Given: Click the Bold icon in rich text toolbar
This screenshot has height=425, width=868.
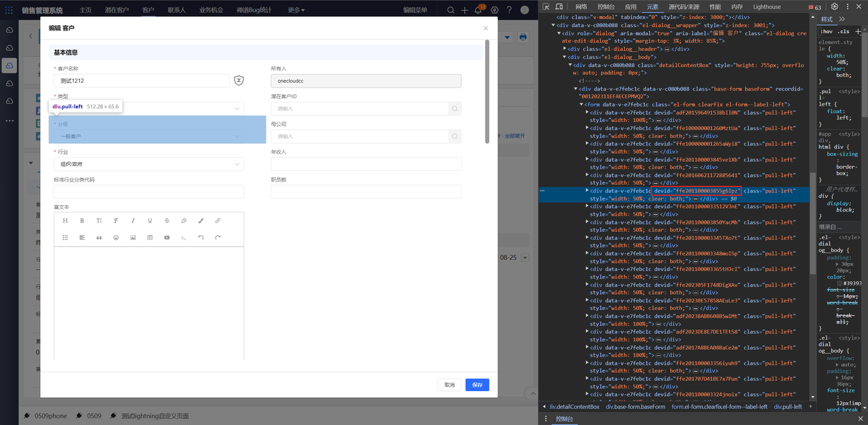Looking at the screenshot, I should 82,221.
